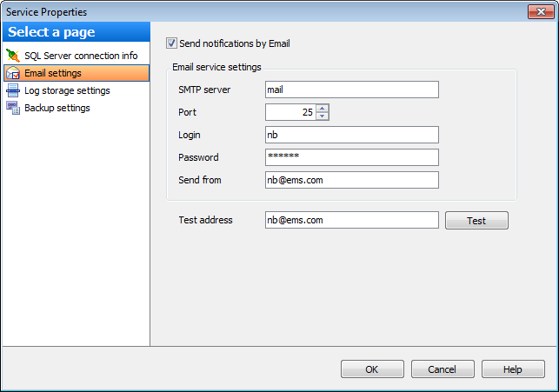The height and width of the screenshot is (392, 559).
Task: Click the Password input field
Action: 352,157
